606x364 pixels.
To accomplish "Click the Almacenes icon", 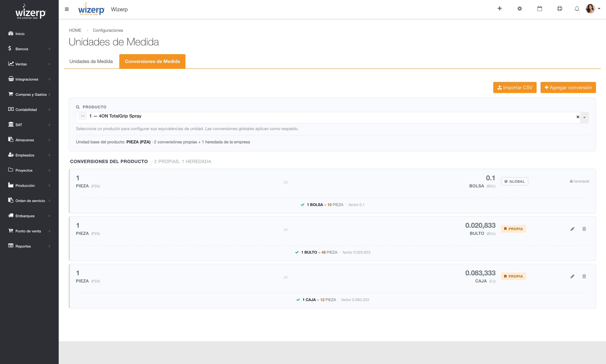I will tap(11, 139).
